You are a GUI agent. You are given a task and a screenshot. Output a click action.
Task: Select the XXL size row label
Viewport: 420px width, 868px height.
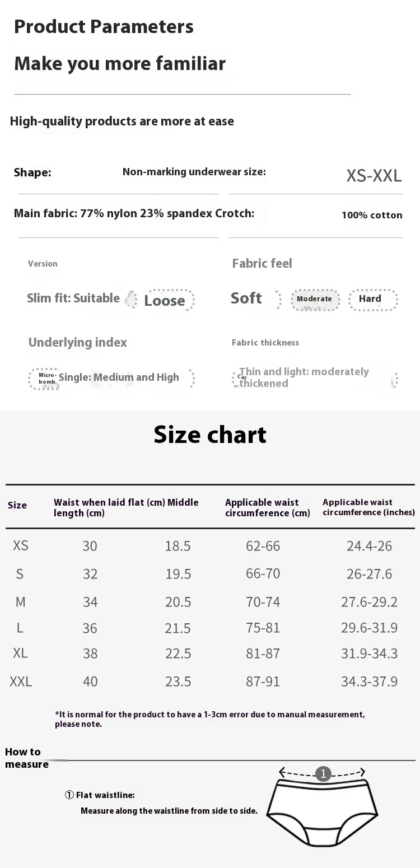point(21,682)
